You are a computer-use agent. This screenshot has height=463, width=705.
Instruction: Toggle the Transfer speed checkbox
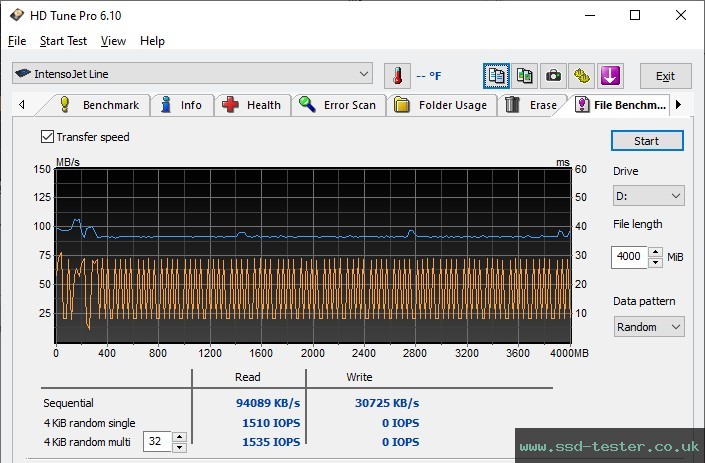(47, 137)
